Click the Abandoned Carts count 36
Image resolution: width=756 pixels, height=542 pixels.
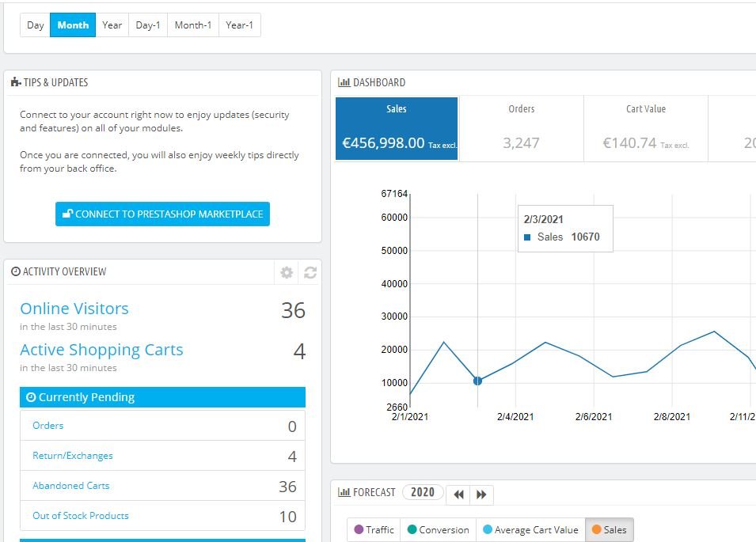[287, 487]
